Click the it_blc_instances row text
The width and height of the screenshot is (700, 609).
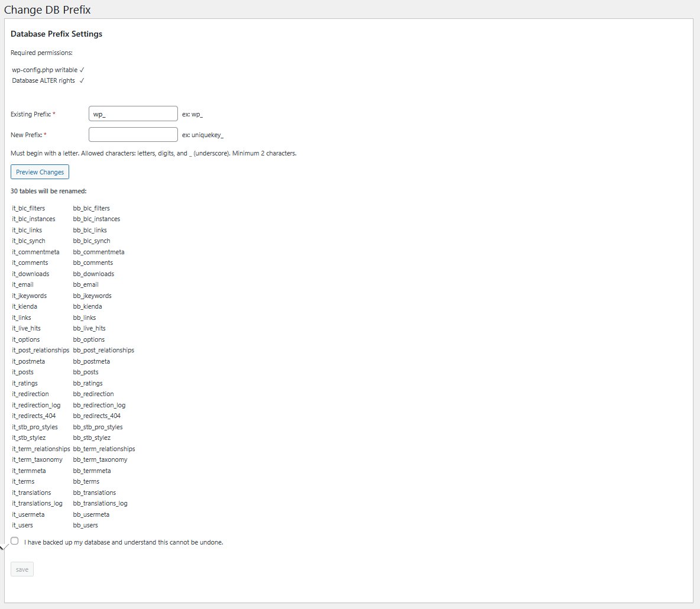pos(34,219)
